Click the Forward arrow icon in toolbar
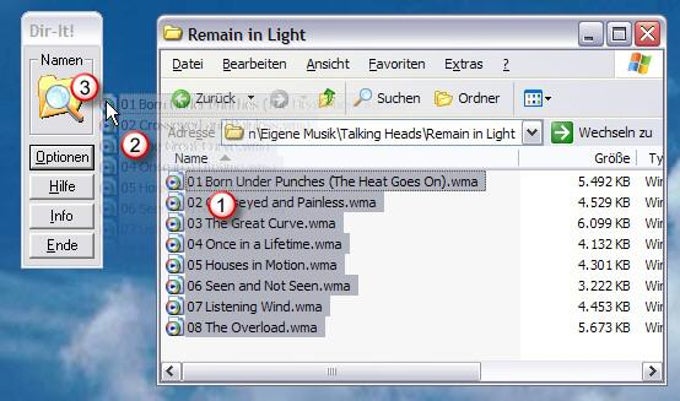This screenshot has width=680, height=401. pos(280,99)
